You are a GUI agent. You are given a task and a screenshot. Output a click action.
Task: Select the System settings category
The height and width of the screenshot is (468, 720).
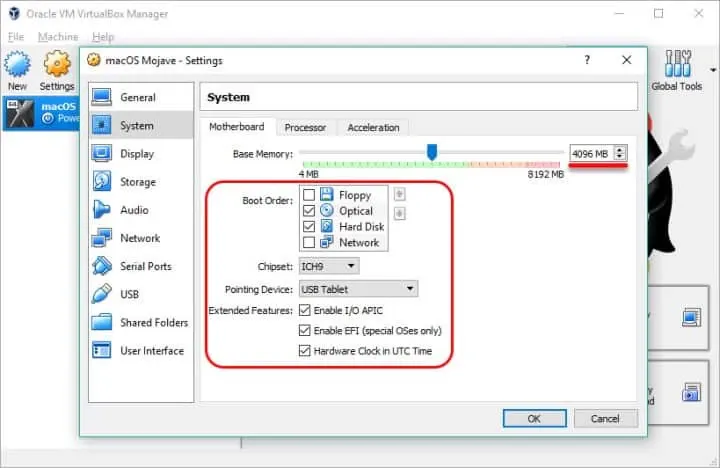tap(141, 125)
